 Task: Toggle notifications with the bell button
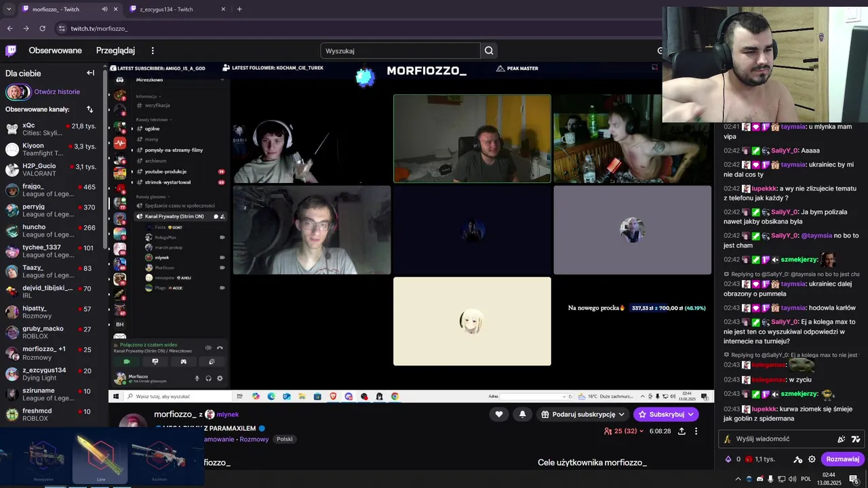click(522, 414)
